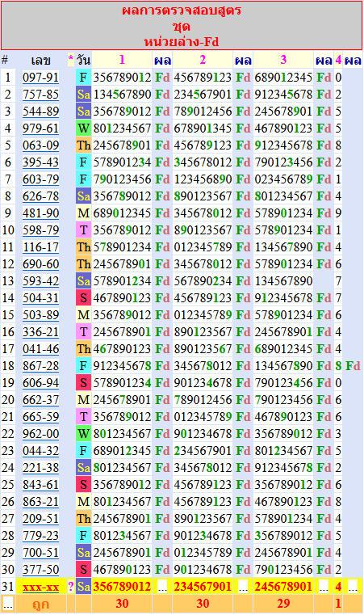This screenshot has width=364, height=615.
Task: Click the column 1 header
Action: click(x=122, y=60)
